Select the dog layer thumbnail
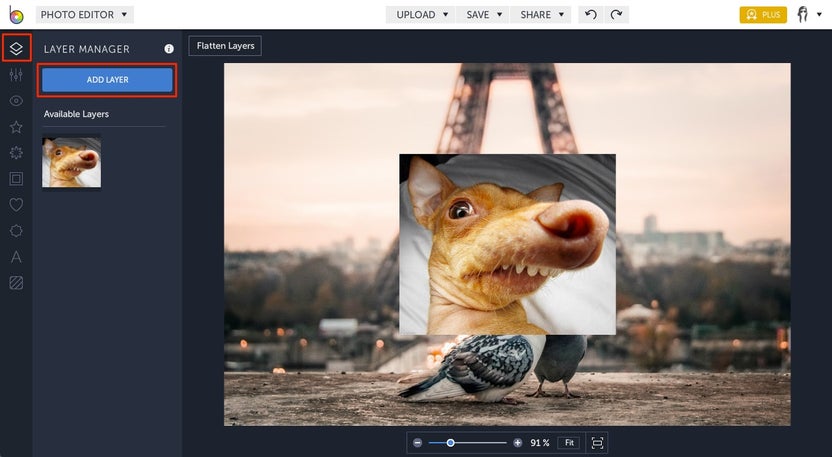 pyautogui.click(x=71, y=162)
